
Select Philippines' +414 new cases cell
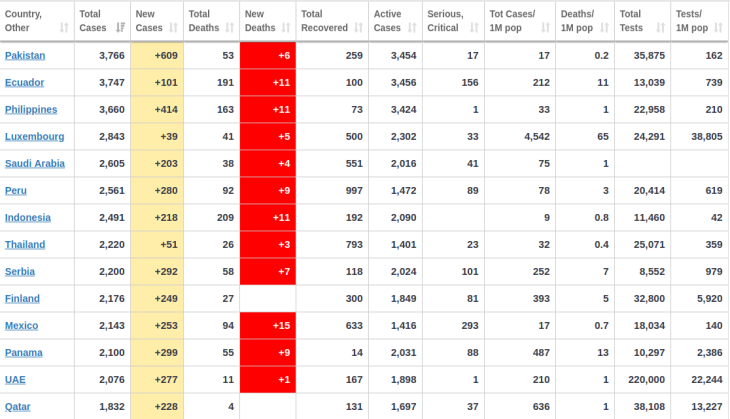(x=157, y=109)
